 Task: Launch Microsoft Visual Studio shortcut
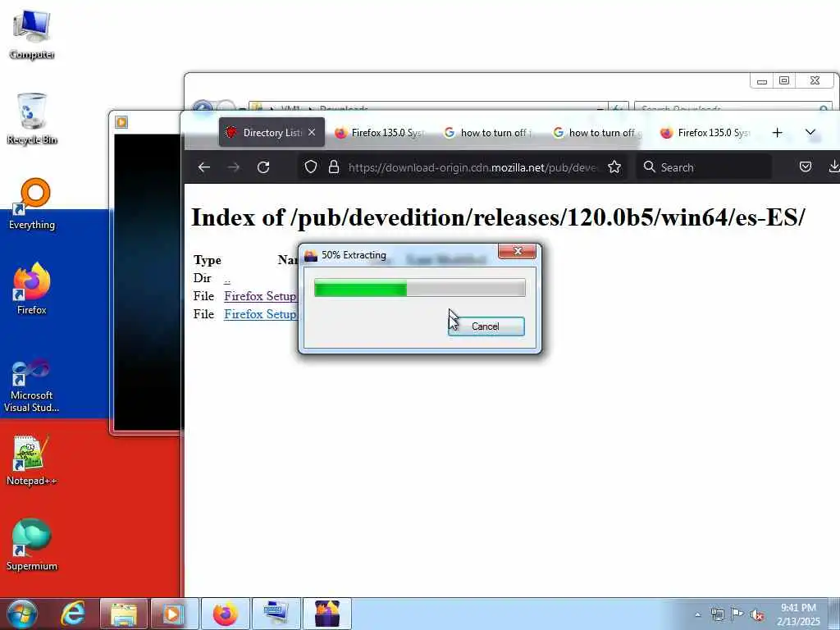point(32,386)
